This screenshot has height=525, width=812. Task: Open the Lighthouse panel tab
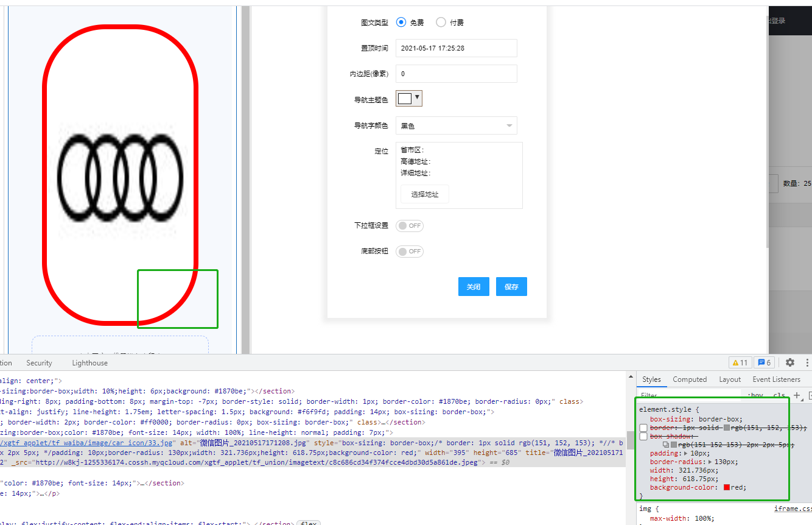tap(89, 363)
